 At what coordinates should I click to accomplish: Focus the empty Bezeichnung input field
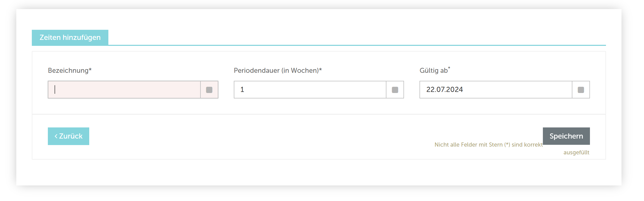coord(124,90)
